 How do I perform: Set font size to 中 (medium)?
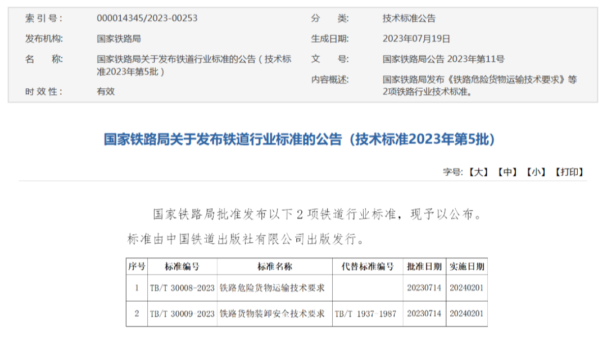click(x=507, y=172)
